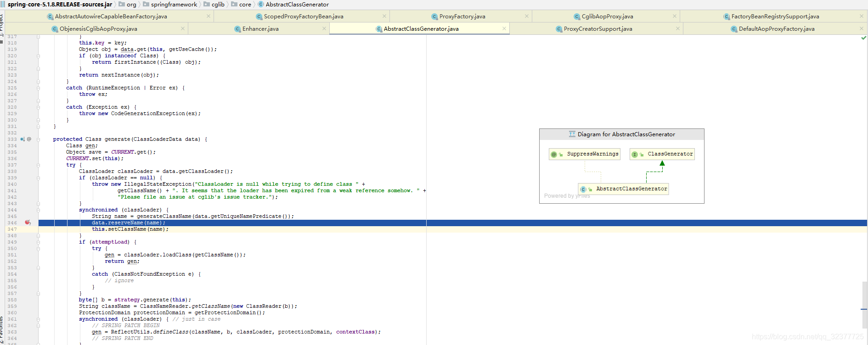
Task: Collapse the 'if (obj instanceof Class)' block at line 320
Action: 39,56
